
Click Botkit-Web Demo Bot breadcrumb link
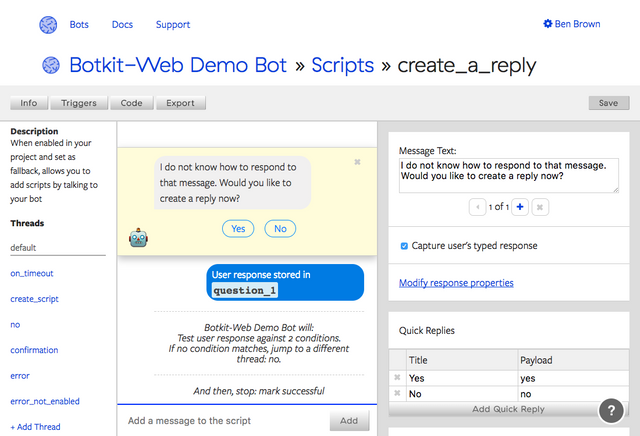(x=178, y=65)
